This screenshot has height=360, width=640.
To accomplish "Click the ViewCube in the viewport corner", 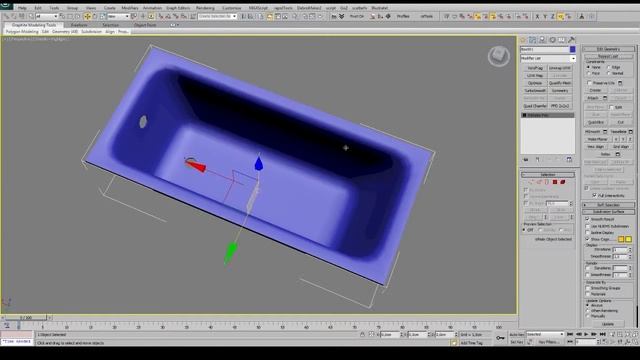I will (x=499, y=56).
